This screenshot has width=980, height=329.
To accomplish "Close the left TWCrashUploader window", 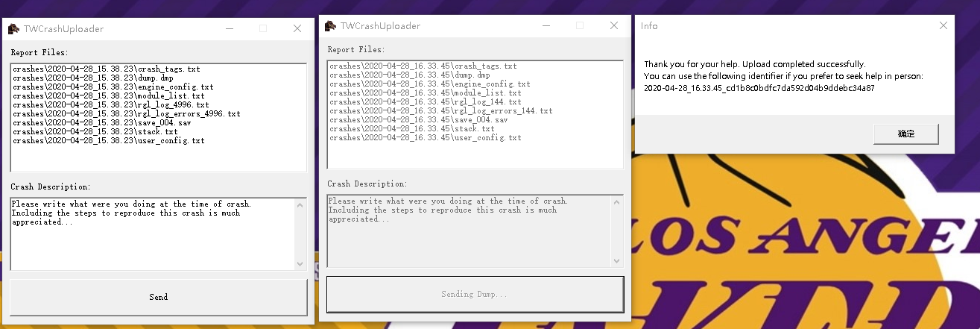I will pyautogui.click(x=297, y=29).
